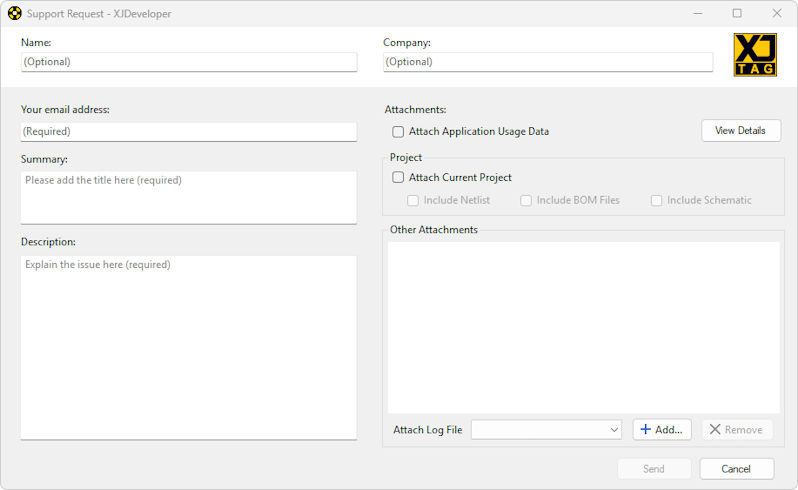Tick the Include BOM Files checkbox
This screenshot has height=490, width=798.
pos(526,200)
